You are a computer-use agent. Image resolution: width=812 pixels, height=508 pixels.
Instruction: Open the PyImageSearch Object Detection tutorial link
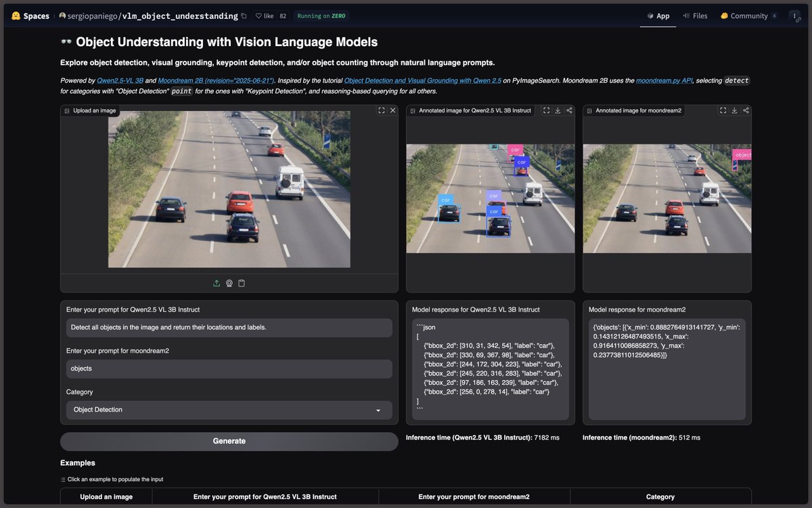[423, 81]
